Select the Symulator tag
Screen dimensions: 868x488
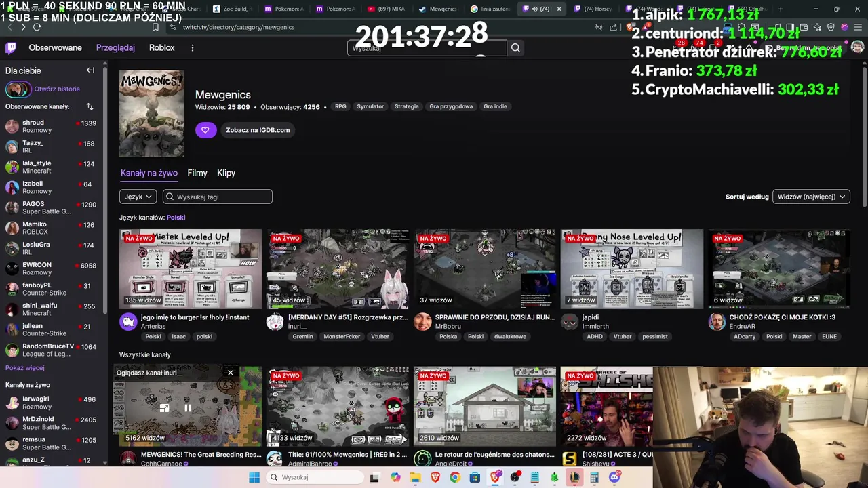(370, 106)
